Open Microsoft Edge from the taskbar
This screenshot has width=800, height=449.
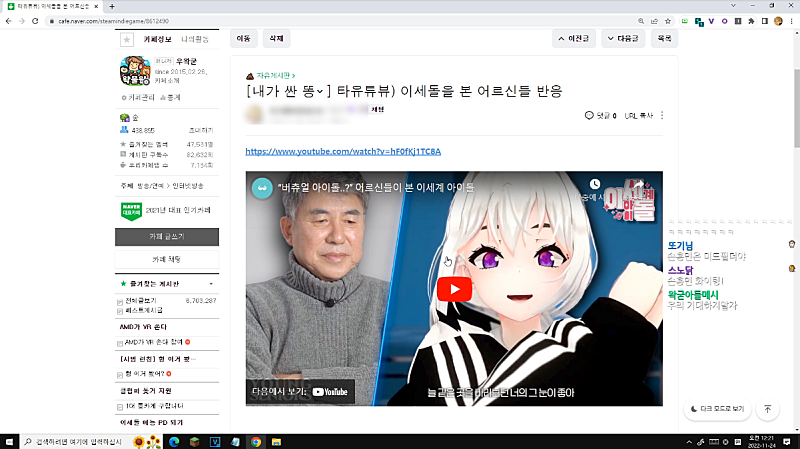coord(173,441)
